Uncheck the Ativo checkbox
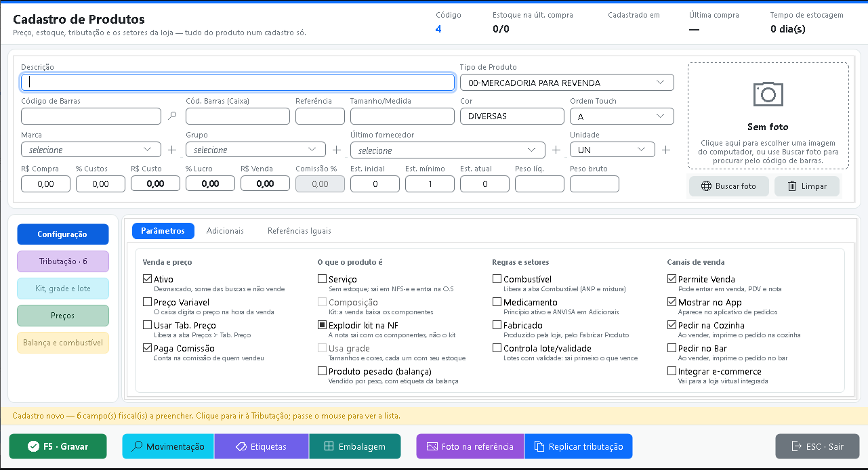 (x=148, y=279)
